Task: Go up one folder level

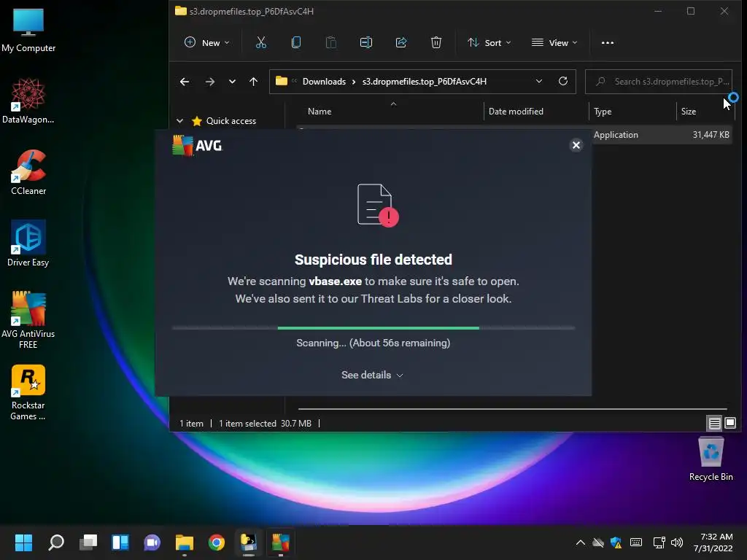Action: (x=253, y=82)
